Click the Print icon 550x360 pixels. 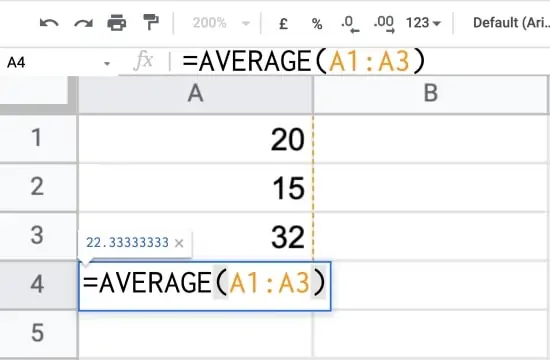tap(117, 23)
